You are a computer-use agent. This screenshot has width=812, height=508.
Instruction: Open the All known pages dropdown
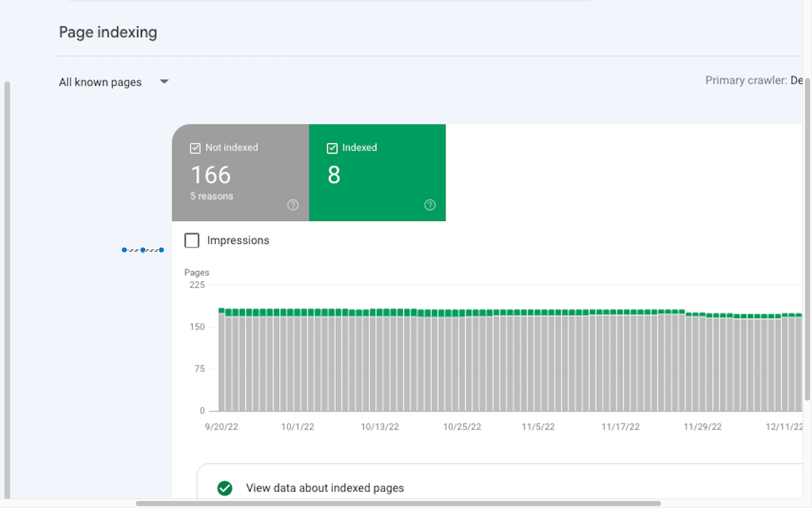click(x=114, y=82)
